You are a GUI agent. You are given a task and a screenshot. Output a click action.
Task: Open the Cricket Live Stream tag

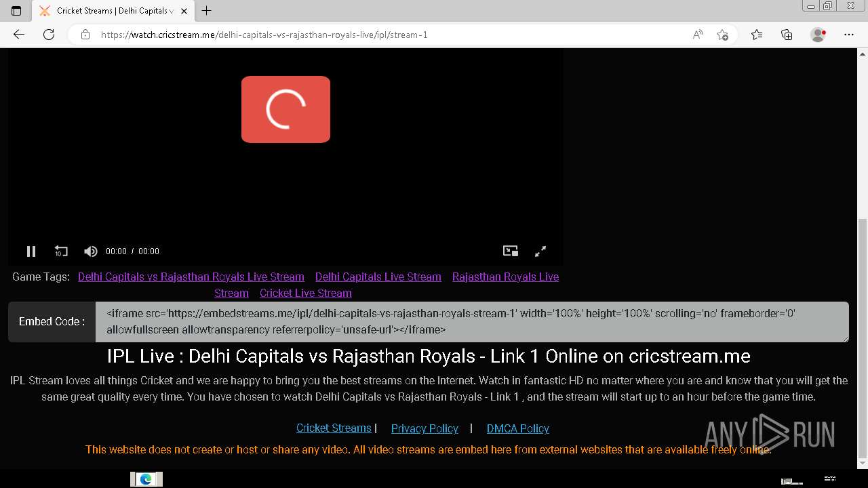click(x=306, y=293)
